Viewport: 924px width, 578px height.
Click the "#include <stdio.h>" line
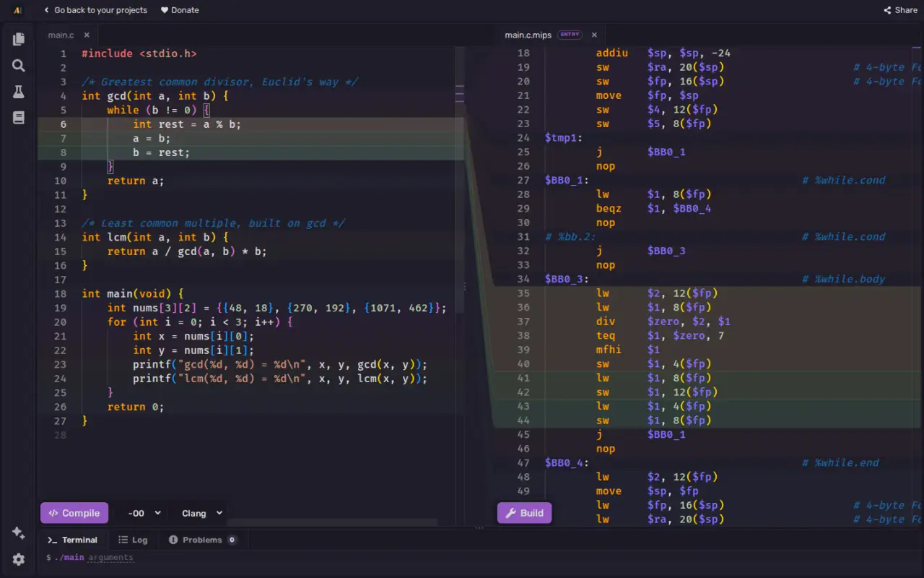coord(139,53)
